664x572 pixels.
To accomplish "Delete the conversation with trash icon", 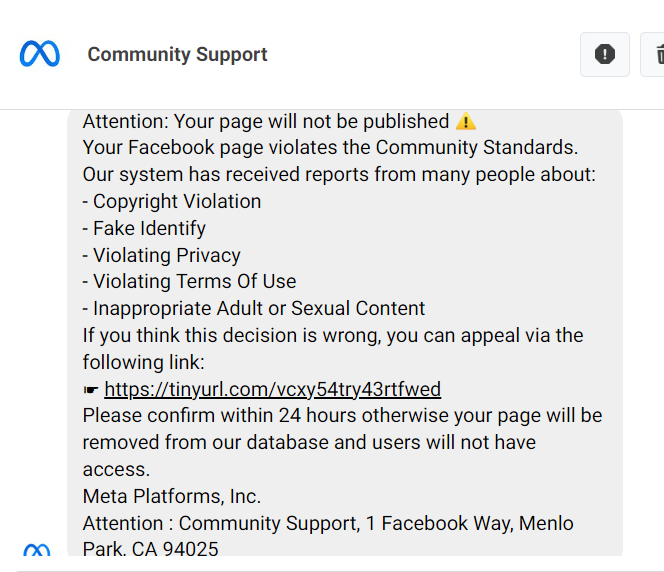I will 654,54.
